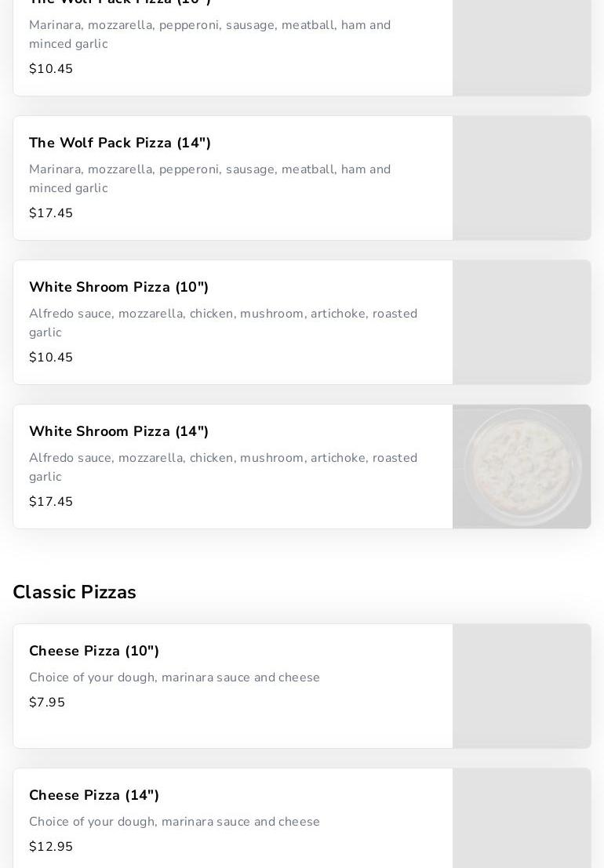Choose the Cheese Pizza (14") title
The image size is (604, 868).
pyautogui.click(x=94, y=795)
